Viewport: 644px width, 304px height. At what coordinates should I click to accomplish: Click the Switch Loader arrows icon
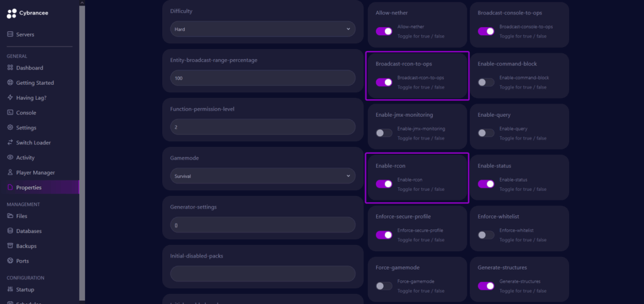tap(10, 143)
